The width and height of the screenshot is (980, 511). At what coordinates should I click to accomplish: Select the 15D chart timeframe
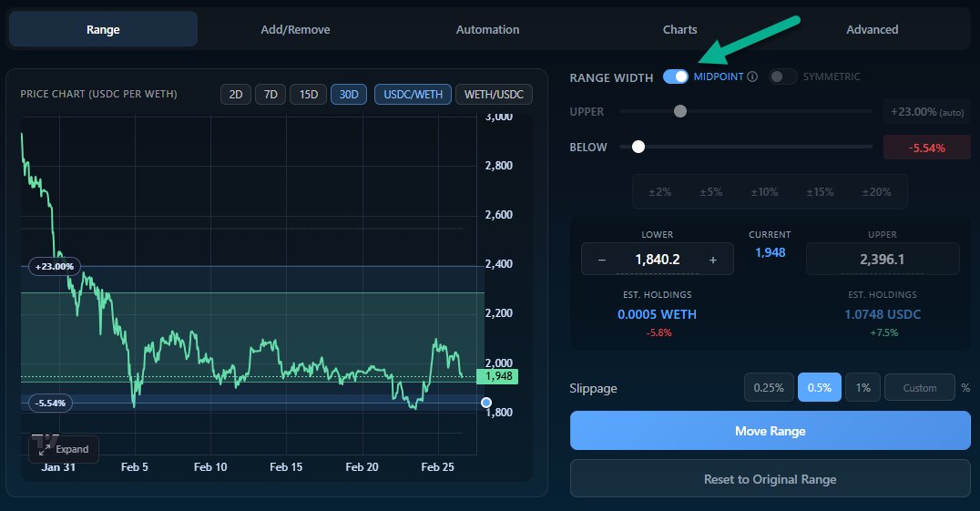tap(308, 95)
